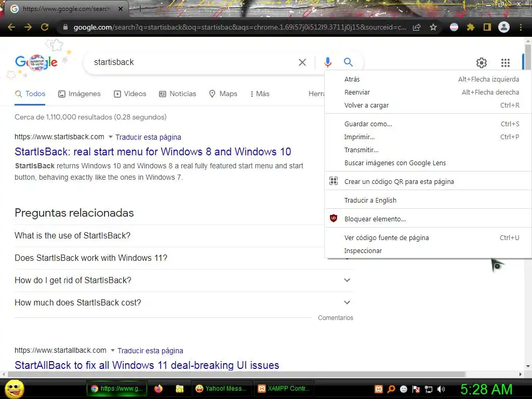Click the Google doodle logo

[x=36, y=62]
